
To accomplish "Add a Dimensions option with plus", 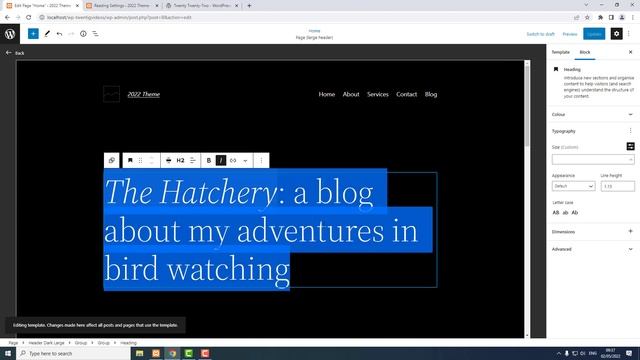I will pyautogui.click(x=630, y=231).
